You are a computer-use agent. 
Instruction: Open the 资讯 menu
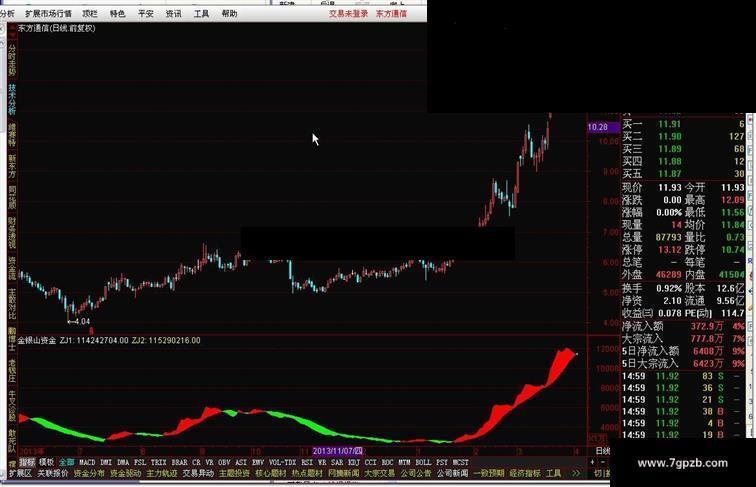tap(174, 14)
